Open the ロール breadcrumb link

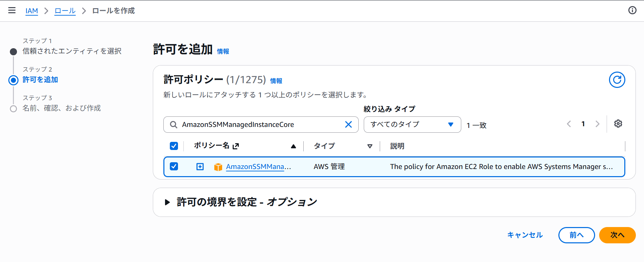tap(65, 11)
